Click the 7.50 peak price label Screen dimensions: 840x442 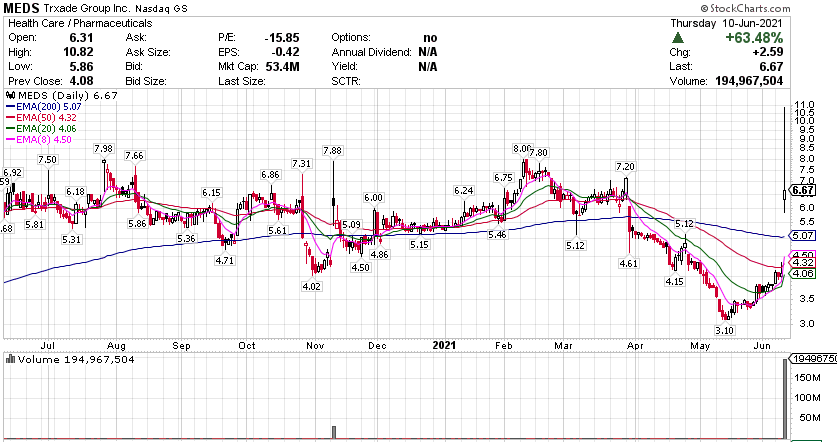[47, 160]
